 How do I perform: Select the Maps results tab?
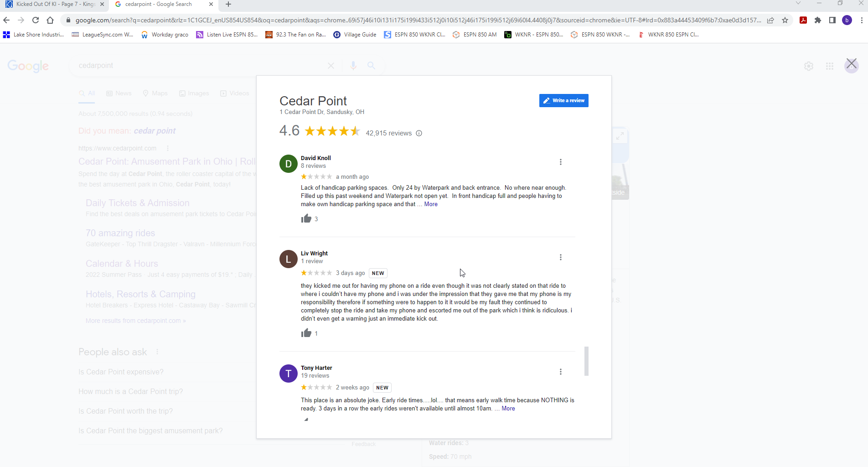tap(155, 93)
